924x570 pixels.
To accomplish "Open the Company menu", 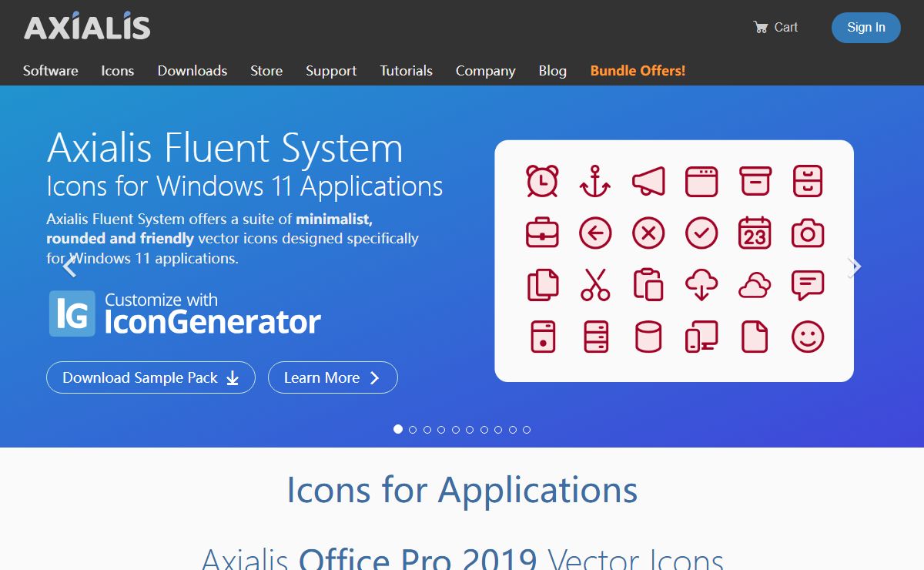I will point(486,71).
